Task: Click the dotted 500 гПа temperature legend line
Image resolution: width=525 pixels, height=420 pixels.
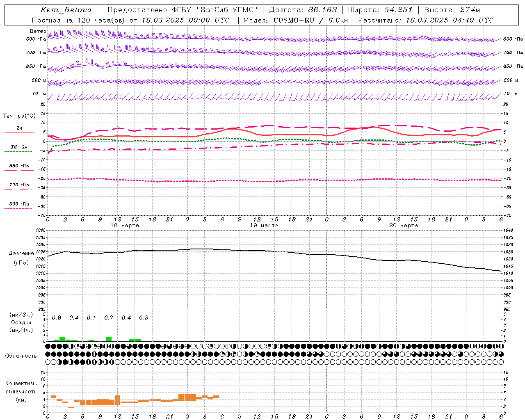Action: coord(18,209)
